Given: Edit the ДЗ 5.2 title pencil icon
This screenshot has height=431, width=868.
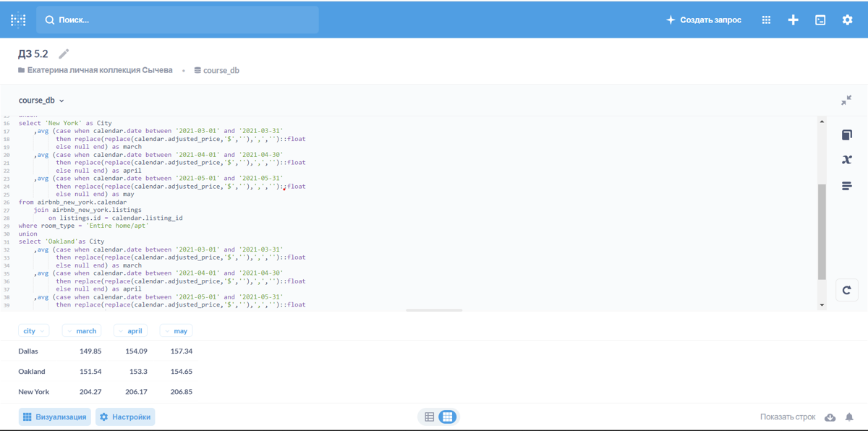Looking at the screenshot, I should pos(64,54).
